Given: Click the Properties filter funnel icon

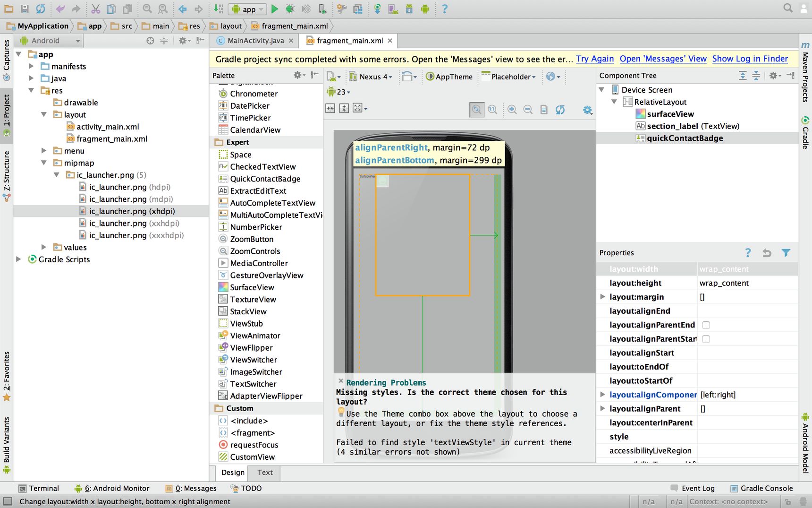Looking at the screenshot, I should pos(786,253).
